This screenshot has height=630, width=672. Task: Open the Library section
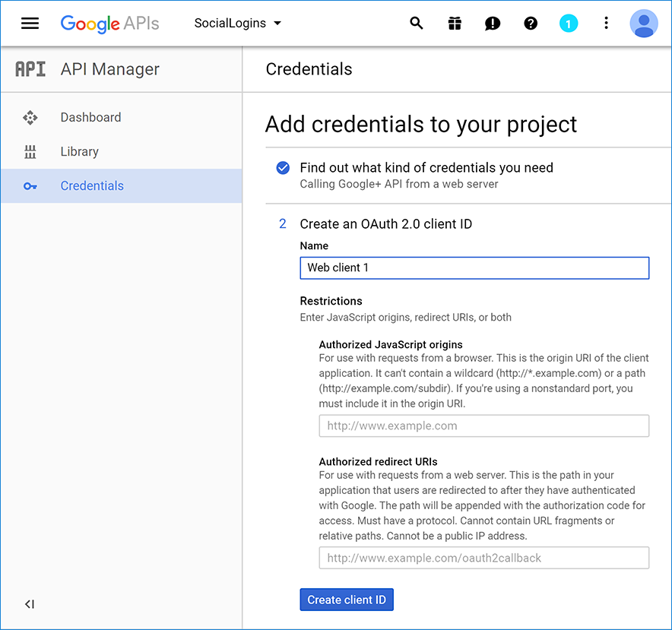click(x=80, y=151)
